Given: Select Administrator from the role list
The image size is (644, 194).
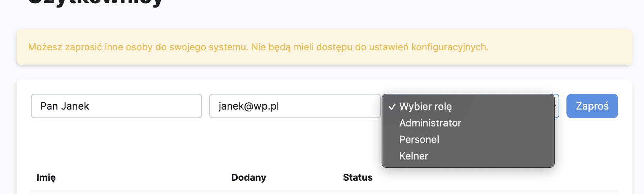Looking at the screenshot, I should coord(430,123).
